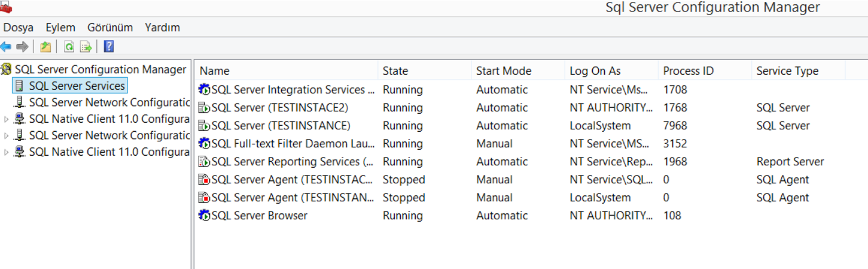Image resolution: width=868 pixels, height=269 pixels.
Task: Open the Dosya menu
Action: click(x=19, y=28)
